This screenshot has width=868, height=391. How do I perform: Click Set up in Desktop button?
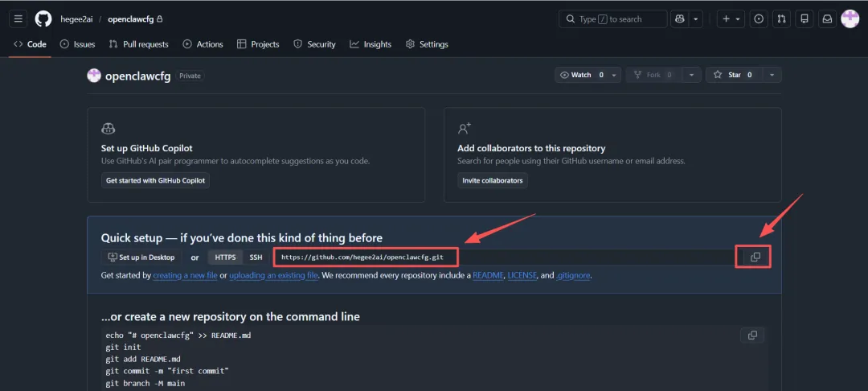click(x=141, y=257)
